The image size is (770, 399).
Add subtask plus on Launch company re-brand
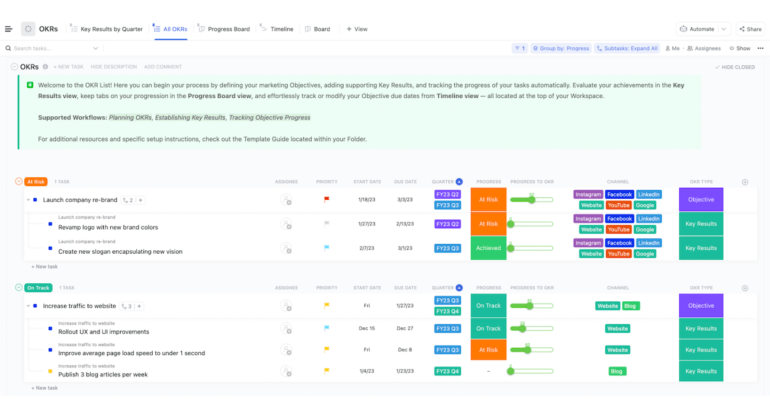(140, 200)
